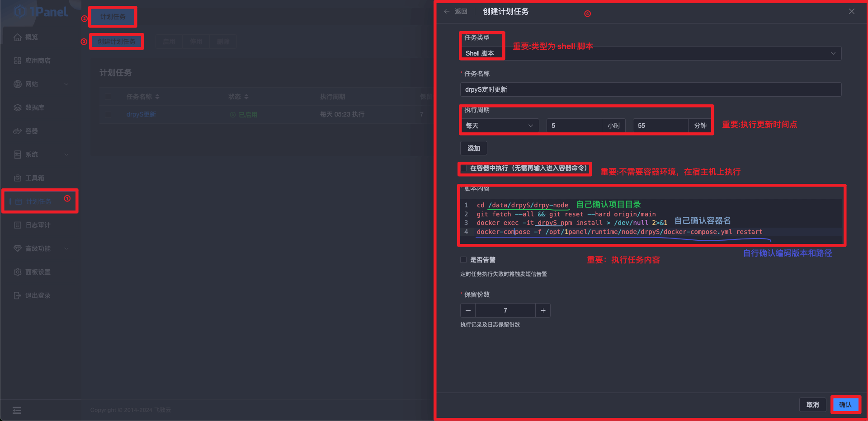Click the 面板设置 panel settings gear icon

click(18, 272)
